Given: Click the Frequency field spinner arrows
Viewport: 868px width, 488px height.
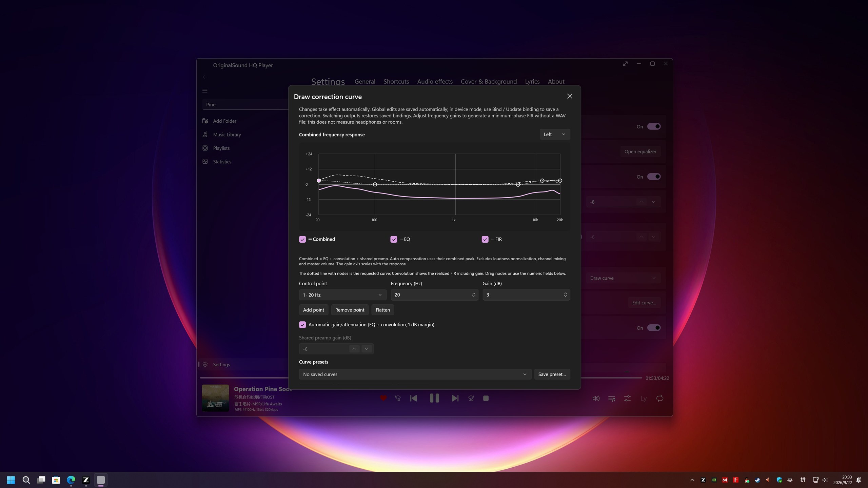Looking at the screenshot, I should pyautogui.click(x=474, y=295).
